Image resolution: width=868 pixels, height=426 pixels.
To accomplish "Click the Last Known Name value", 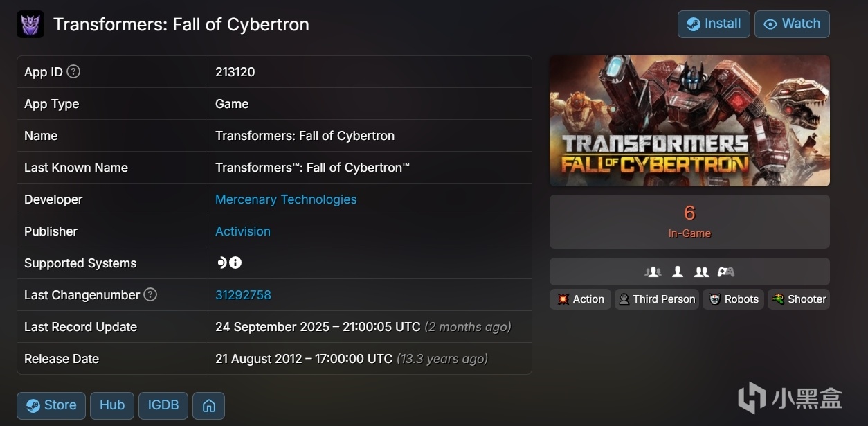I will (x=312, y=168).
